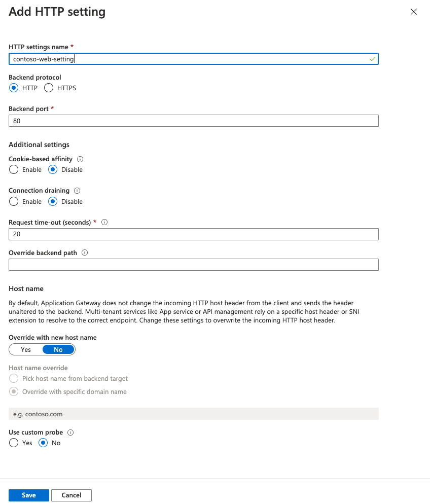This screenshot has height=504, width=430.
Task: Switch Override with new host name to Yes
Action: click(x=25, y=349)
